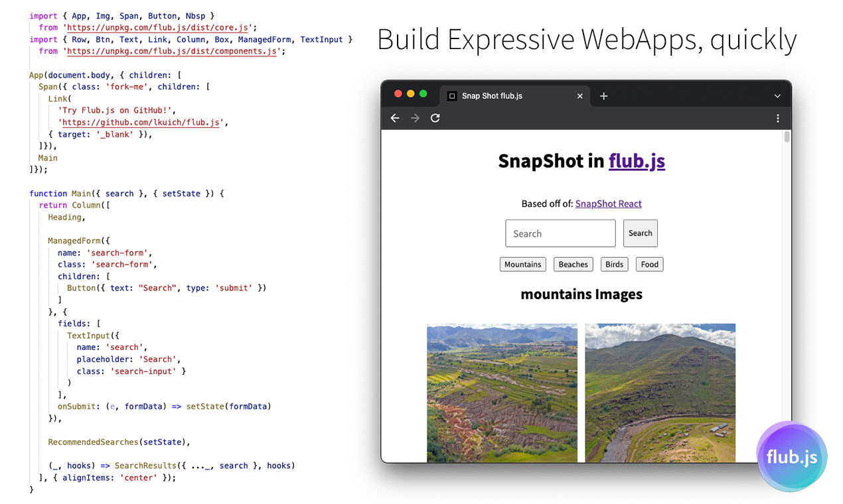
Task: Open the flub.js link in the heading
Action: pyautogui.click(x=637, y=161)
